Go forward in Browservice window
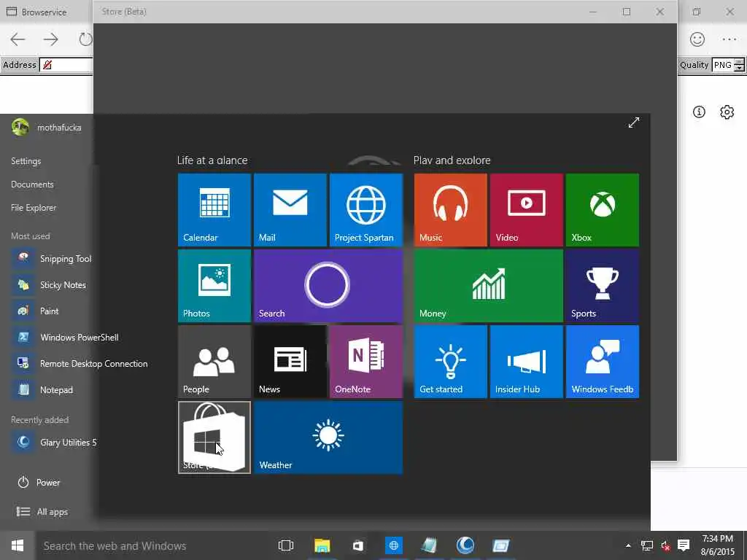Viewport: 747px width, 560px height. [x=51, y=39]
